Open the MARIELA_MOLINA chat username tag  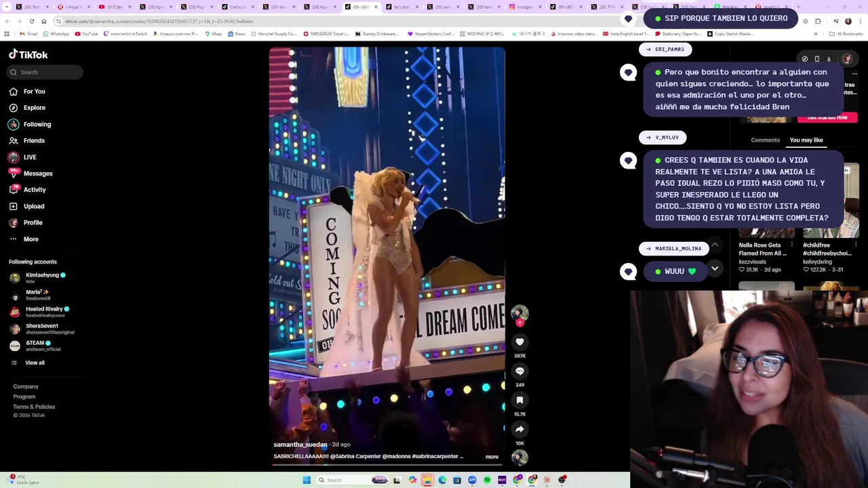click(x=673, y=249)
